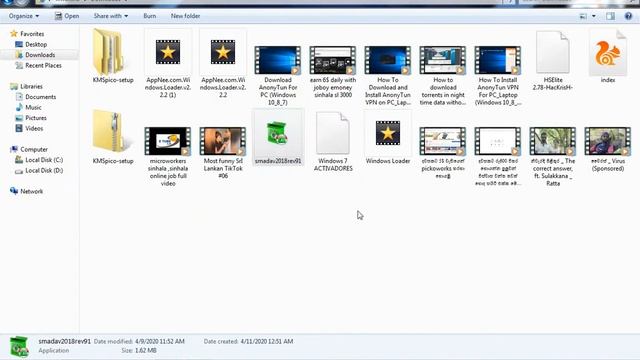This screenshot has height=360, width=640.
Task: Click the Size 1.62 MB value
Action: [146, 351]
